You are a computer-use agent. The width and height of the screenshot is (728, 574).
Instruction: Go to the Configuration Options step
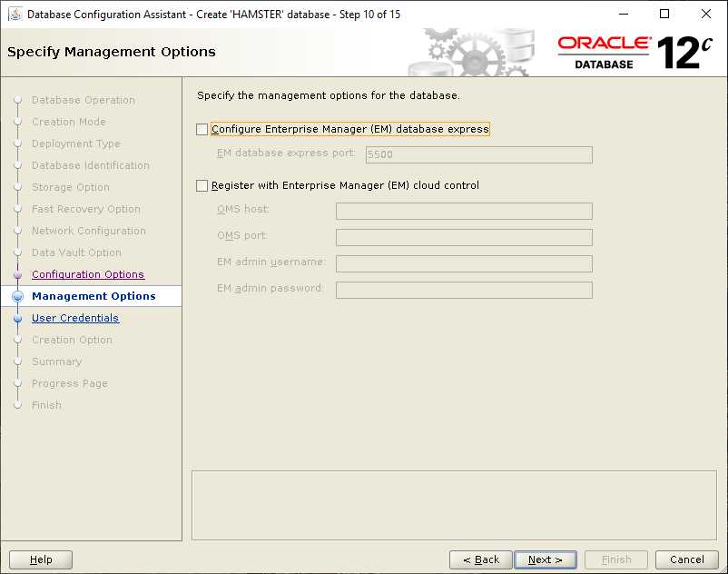(x=88, y=274)
